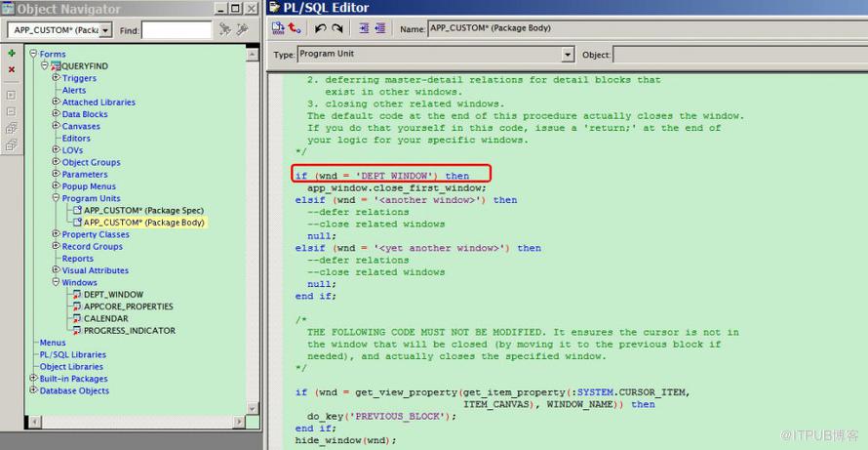
Task: Click the red Delete X icon
Action: point(11,69)
